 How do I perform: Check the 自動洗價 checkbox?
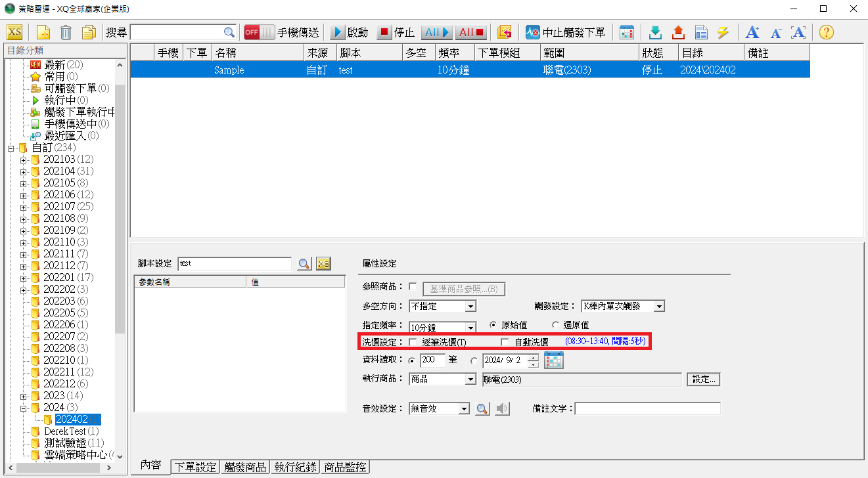click(x=505, y=342)
